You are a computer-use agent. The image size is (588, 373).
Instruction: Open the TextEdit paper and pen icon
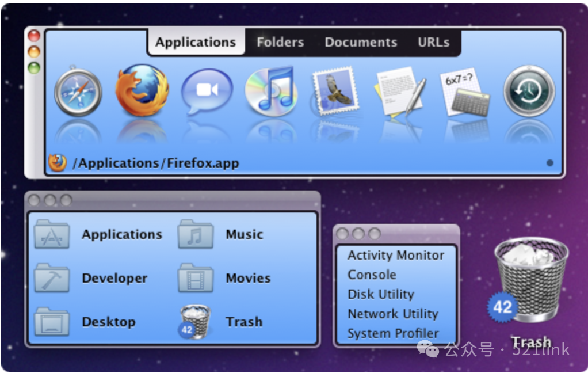tap(399, 92)
